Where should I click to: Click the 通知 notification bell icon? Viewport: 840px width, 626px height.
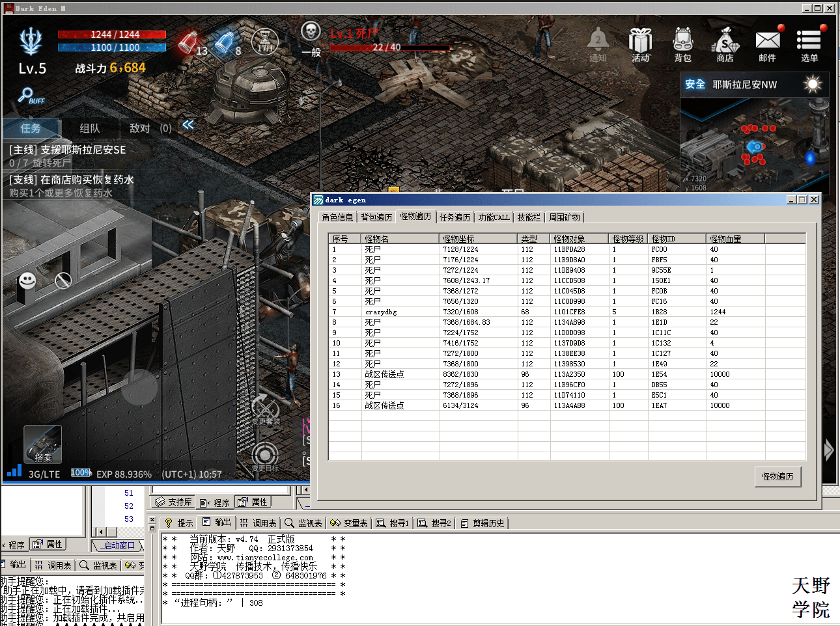598,44
